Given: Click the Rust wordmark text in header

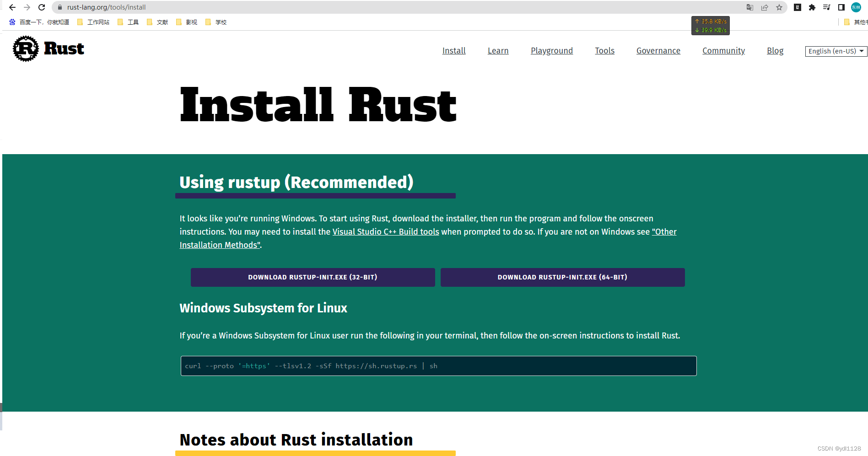Looking at the screenshot, I should (64, 48).
